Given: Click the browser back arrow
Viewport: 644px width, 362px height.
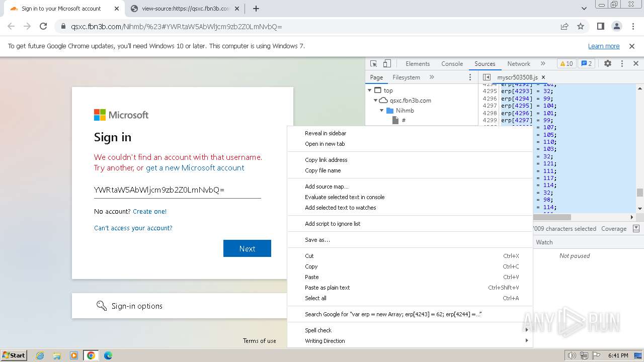Looking at the screenshot, I should pos(11,27).
